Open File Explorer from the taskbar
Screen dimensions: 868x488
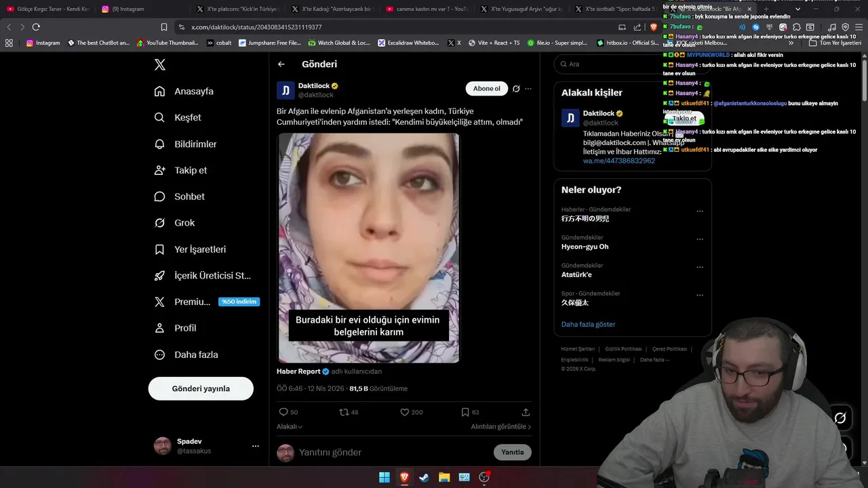(444, 477)
